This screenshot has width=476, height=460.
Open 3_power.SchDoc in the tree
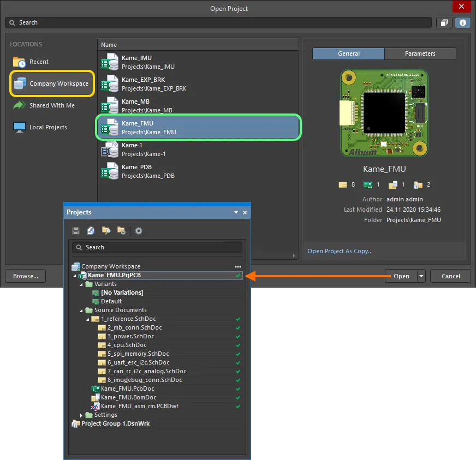coord(130,337)
